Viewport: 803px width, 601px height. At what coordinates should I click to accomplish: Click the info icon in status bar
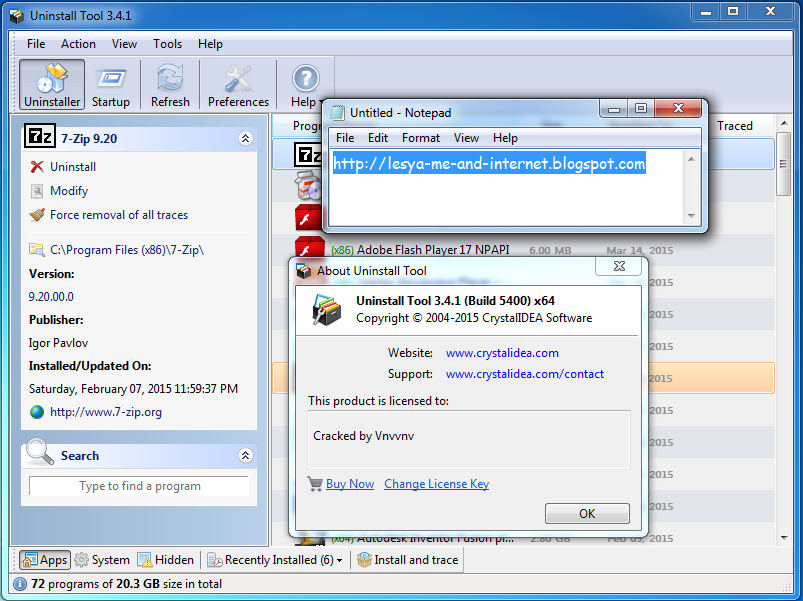click(19, 584)
